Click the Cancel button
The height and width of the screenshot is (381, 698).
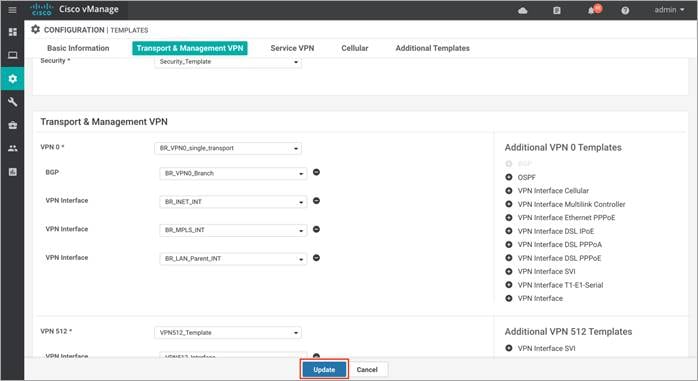(x=367, y=369)
